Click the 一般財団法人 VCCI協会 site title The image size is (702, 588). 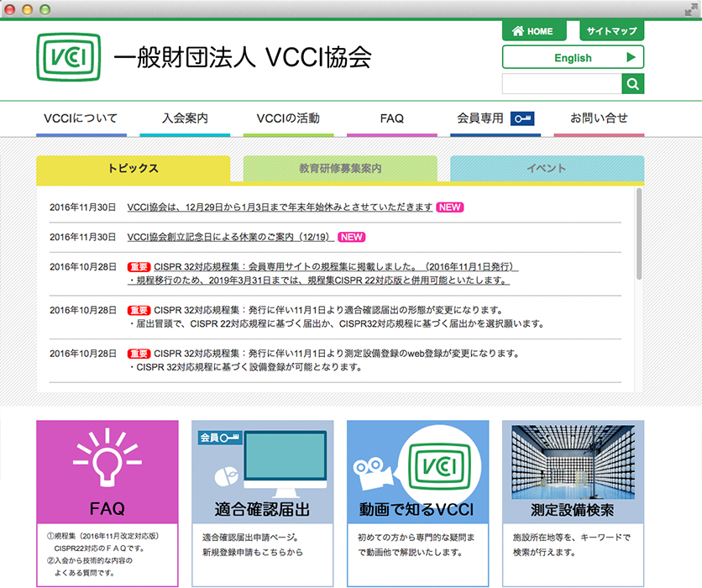[x=242, y=57]
